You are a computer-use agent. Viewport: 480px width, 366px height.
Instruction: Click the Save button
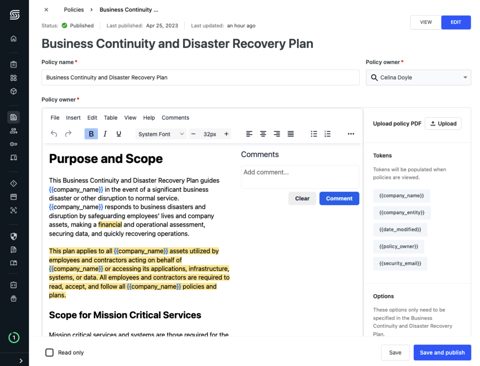[x=395, y=353]
